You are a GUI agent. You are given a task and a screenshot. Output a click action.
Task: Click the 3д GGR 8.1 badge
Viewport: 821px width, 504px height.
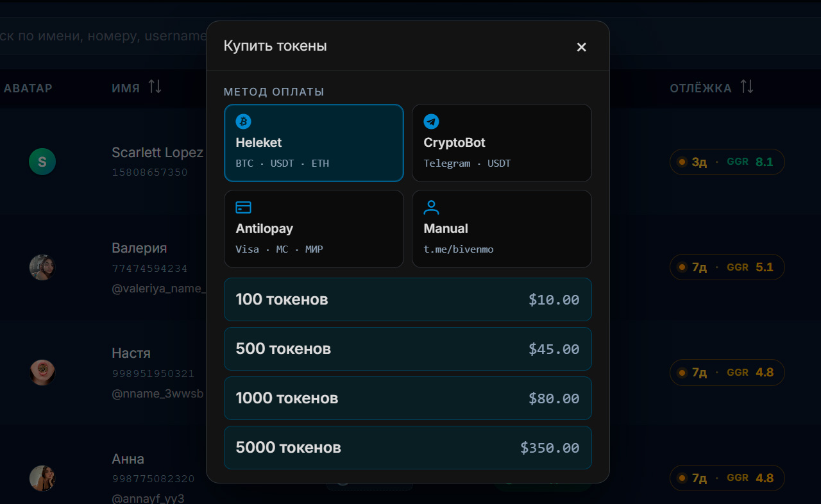(727, 162)
